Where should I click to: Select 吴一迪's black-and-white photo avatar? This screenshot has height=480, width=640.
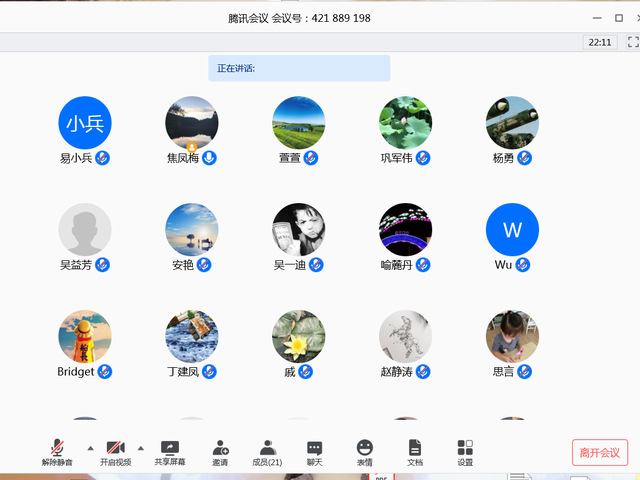point(299,229)
